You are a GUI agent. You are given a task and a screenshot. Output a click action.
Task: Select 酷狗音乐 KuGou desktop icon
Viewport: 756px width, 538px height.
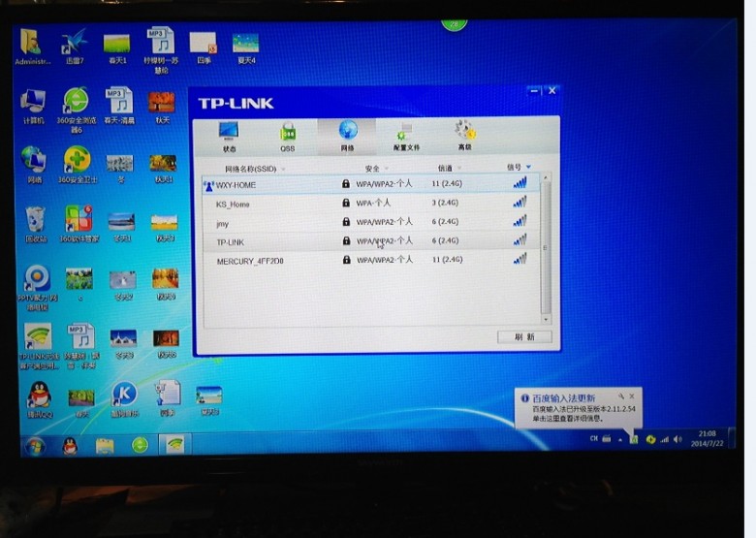tap(124, 399)
